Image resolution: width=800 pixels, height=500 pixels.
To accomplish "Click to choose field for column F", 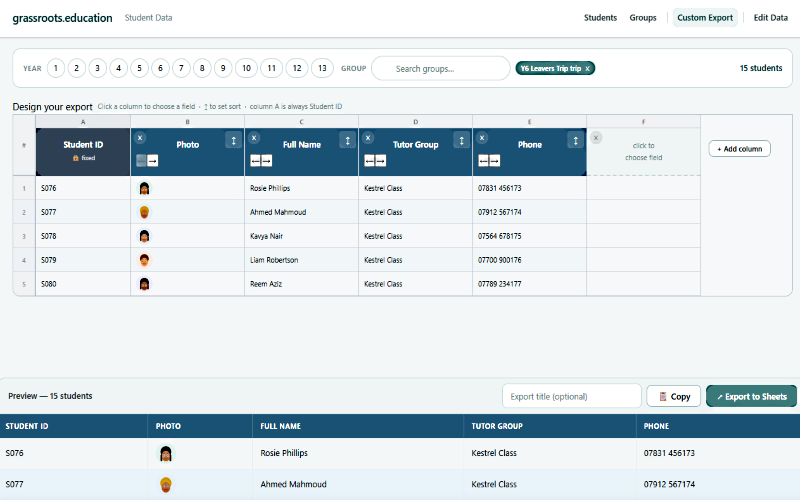I will tap(643, 152).
